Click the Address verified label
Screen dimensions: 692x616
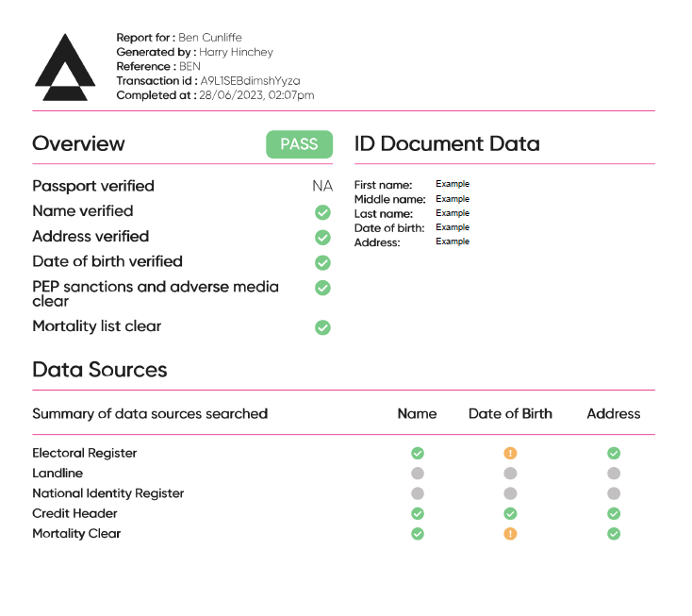[x=91, y=236]
